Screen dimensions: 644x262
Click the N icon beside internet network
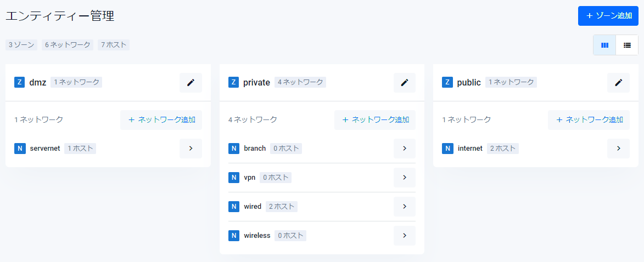pos(447,149)
